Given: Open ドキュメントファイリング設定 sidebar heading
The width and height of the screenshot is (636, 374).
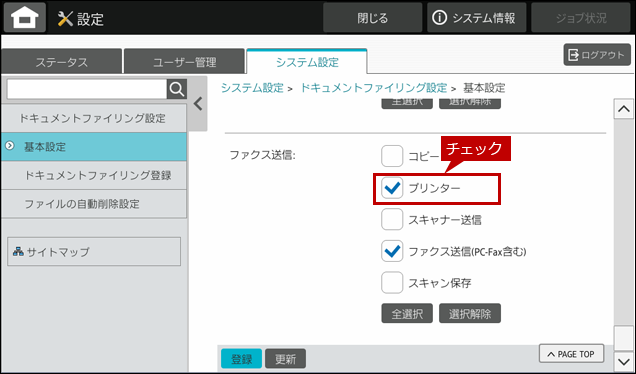Looking at the screenshot, I should pos(93,118).
